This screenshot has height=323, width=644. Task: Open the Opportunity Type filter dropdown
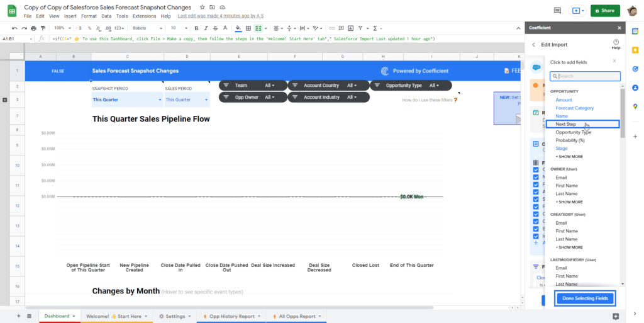411,86
